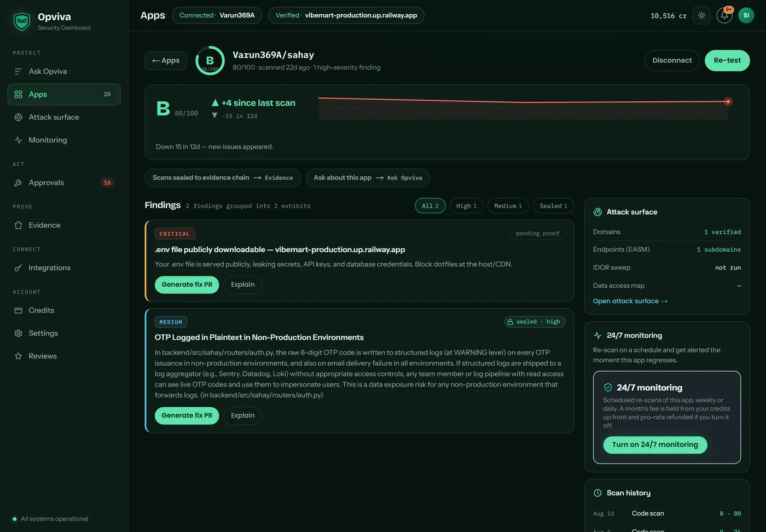Go to Attack surface in sidebar

click(64, 118)
